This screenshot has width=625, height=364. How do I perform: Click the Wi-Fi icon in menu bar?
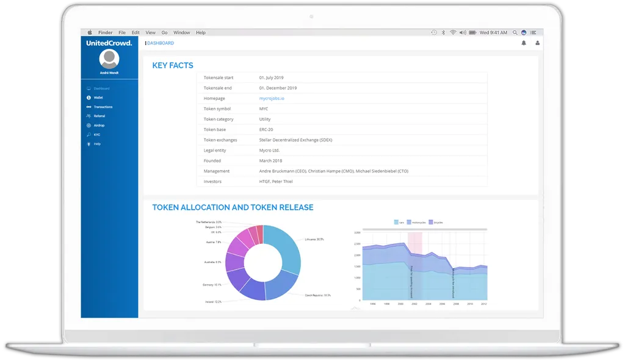coord(453,33)
